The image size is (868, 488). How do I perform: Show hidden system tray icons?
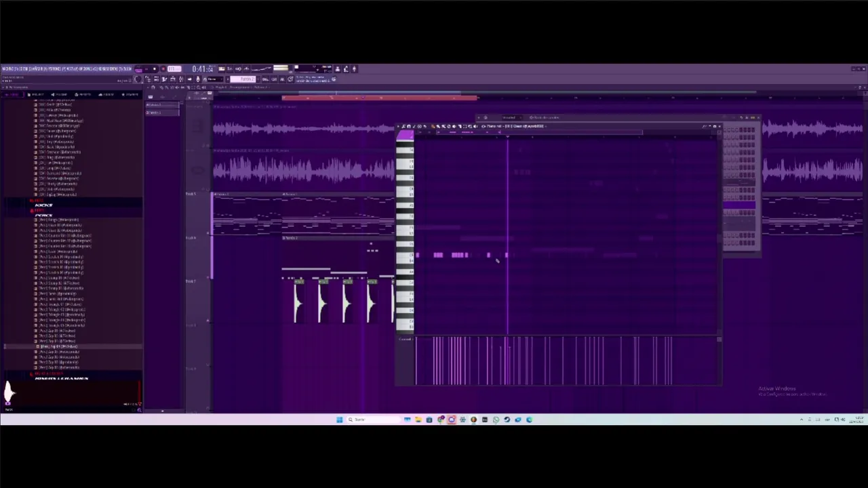point(802,420)
